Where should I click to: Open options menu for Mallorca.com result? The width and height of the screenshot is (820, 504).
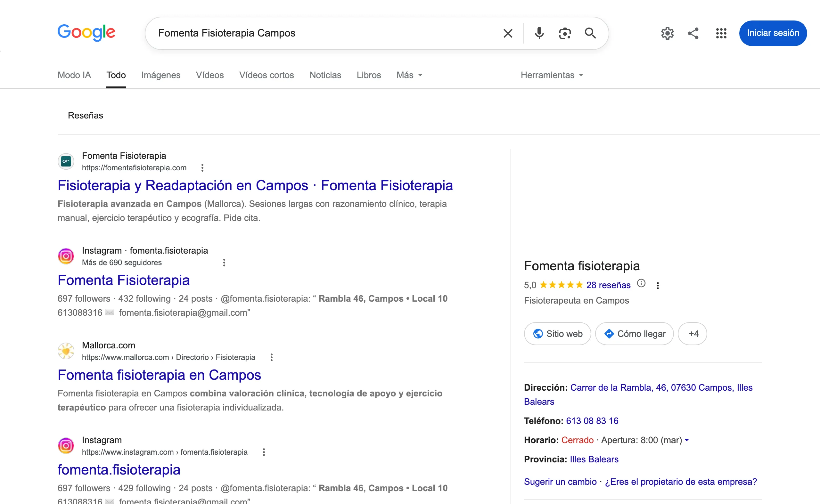271,357
